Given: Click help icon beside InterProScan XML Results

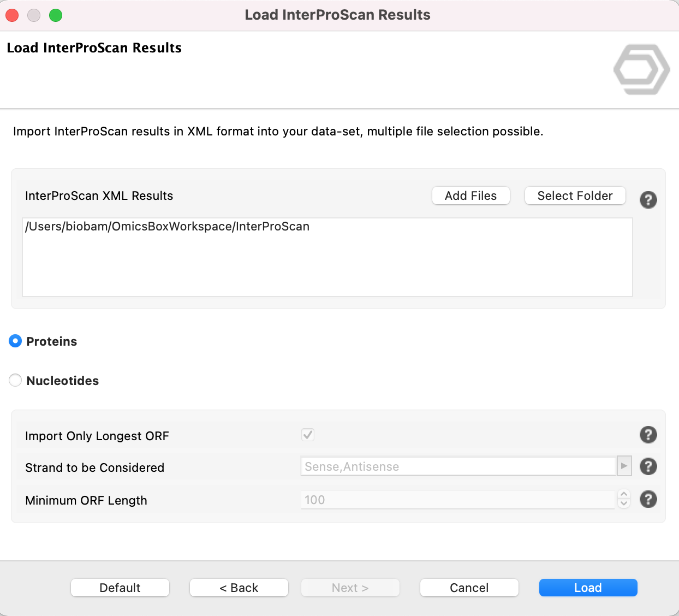Looking at the screenshot, I should click(x=648, y=200).
